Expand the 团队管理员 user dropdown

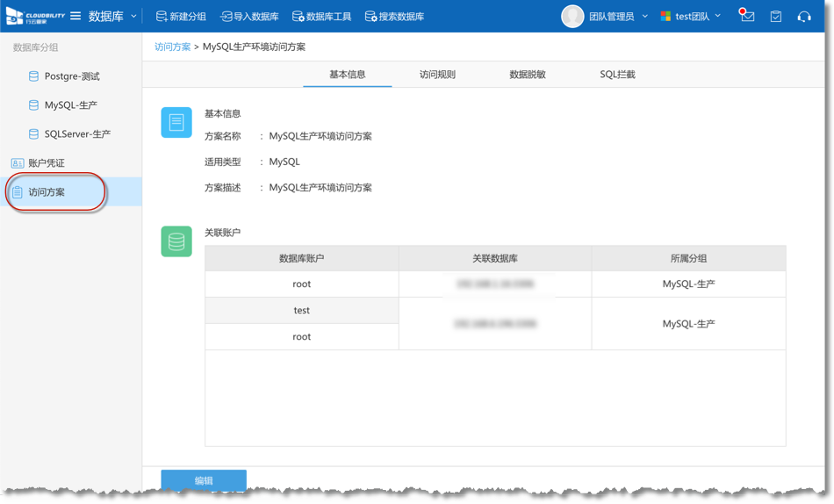(644, 17)
